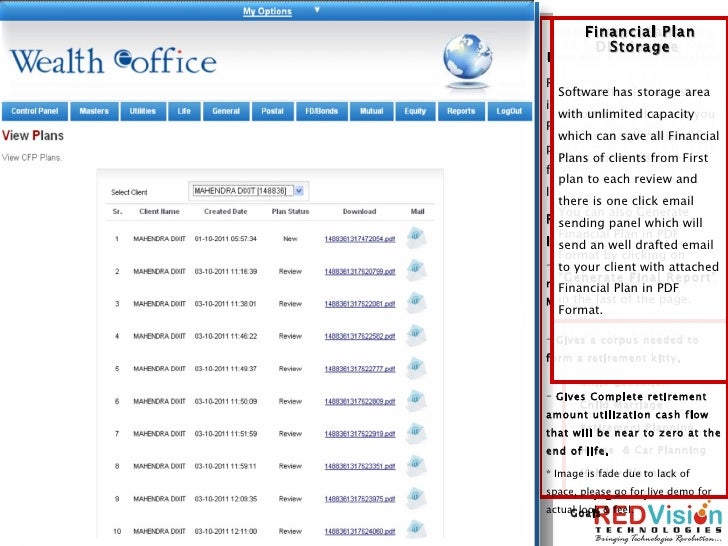Click 'View CFP Plans.' text

[32, 157]
